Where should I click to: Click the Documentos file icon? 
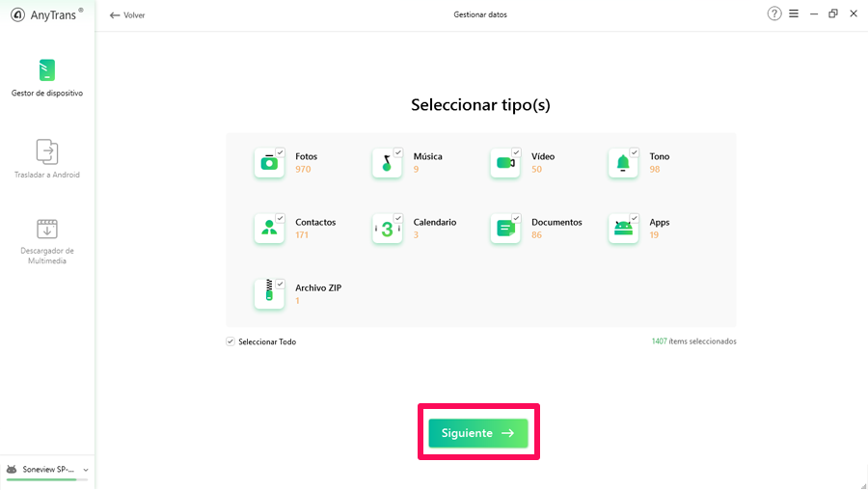click(504, 228)
